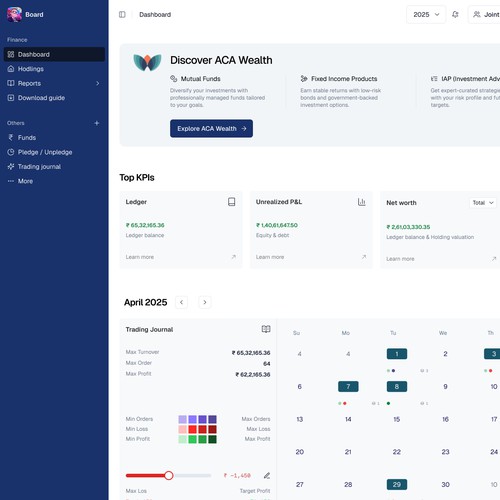Click ₹ 2,61,03,330.35 net worth value
The height and width of the screenshot is (500, 500).
pyautogui.click(x=408, y=227)
